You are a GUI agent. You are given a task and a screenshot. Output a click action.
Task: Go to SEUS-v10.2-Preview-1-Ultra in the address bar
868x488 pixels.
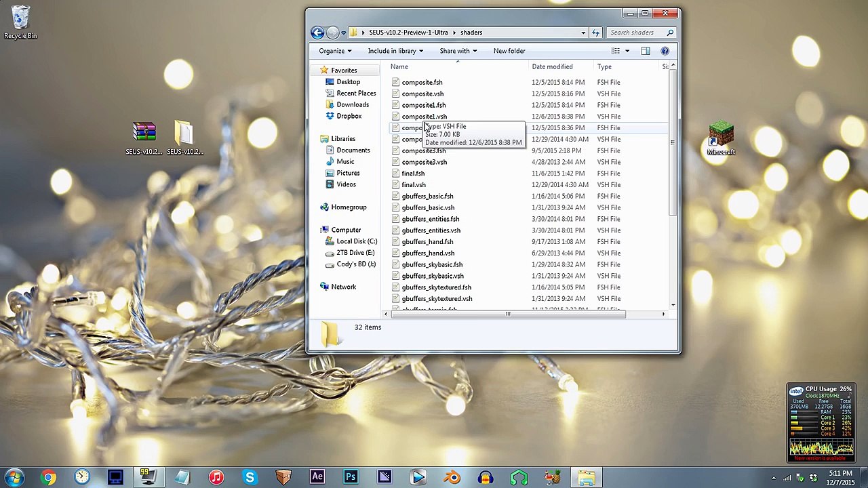408,33
